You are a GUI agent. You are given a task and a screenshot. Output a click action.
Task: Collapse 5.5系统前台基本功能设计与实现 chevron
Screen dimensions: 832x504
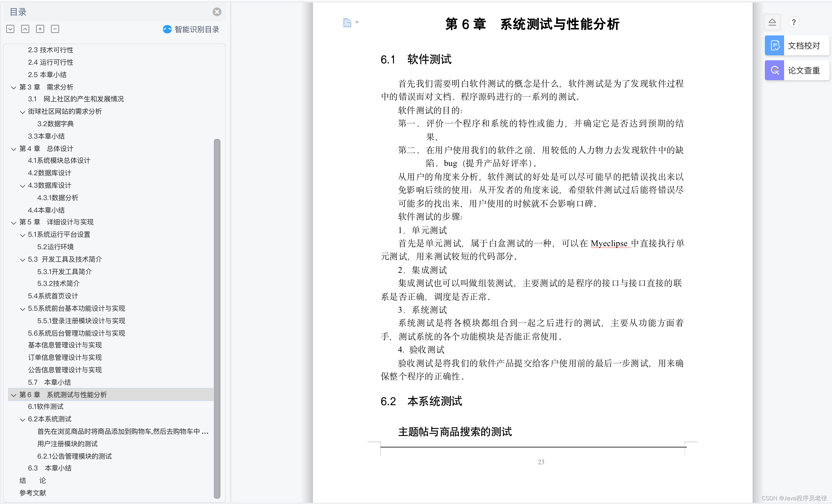point(23,309)
